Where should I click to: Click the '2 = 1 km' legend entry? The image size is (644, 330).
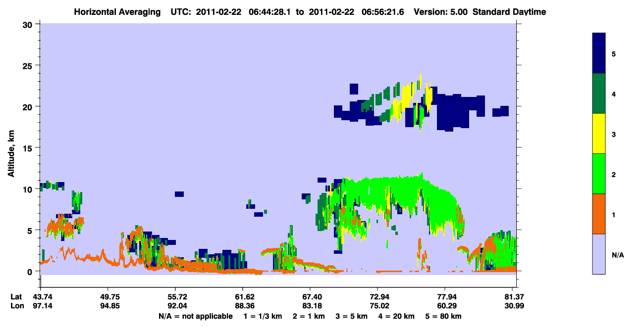pyautogui.click(x=308, y=316)
